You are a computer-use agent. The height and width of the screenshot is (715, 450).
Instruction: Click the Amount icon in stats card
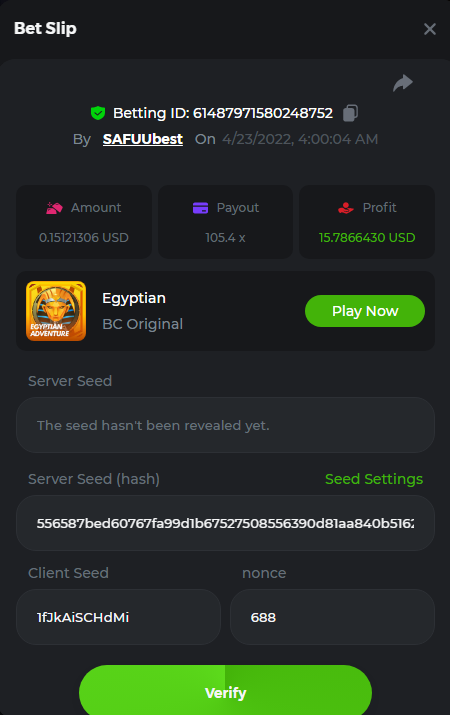point(54,208)
